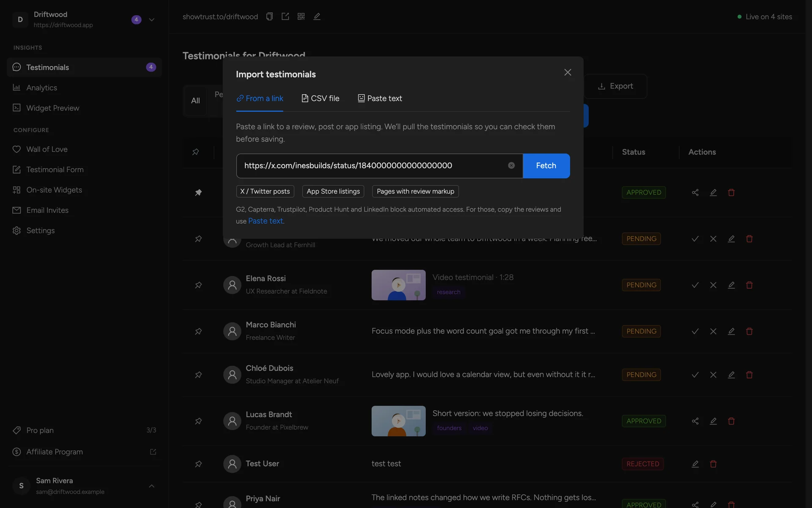Expand the Driftwood workspace switcher
This screenshot has width=812, height=508.
152,20
